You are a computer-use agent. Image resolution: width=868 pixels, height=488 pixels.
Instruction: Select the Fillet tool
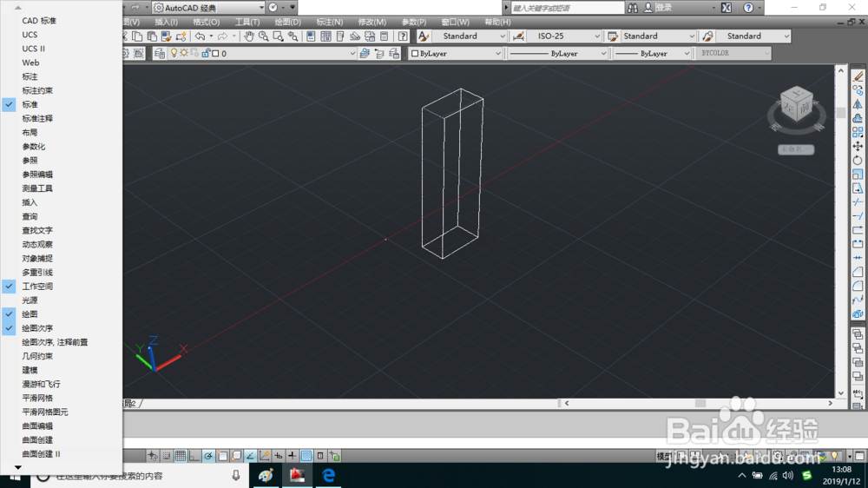[858, 286]
